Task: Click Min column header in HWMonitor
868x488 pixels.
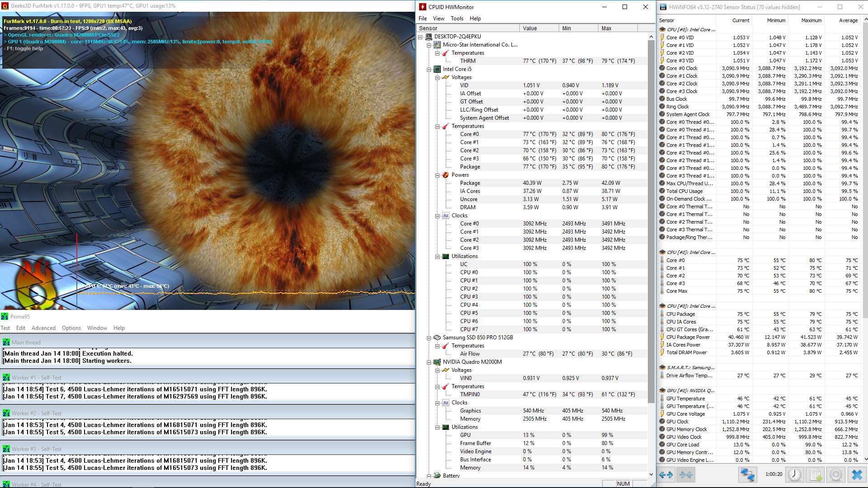Action: 578,28
